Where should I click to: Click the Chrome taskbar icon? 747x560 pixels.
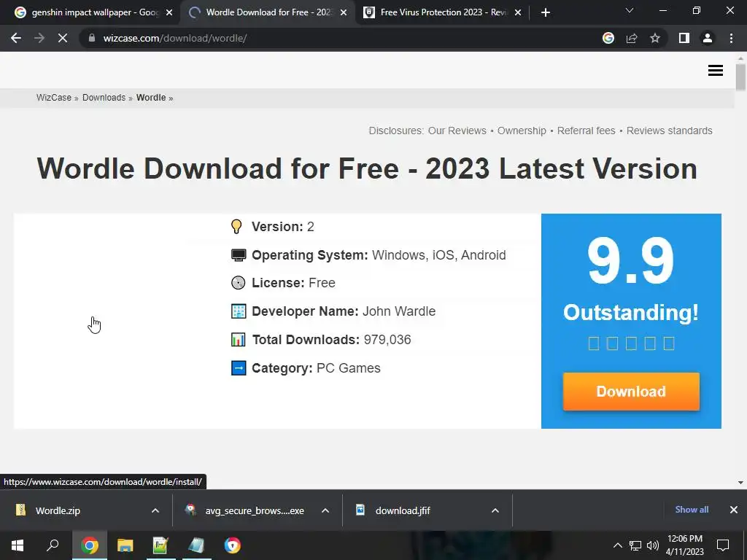[x=90, y=545]
